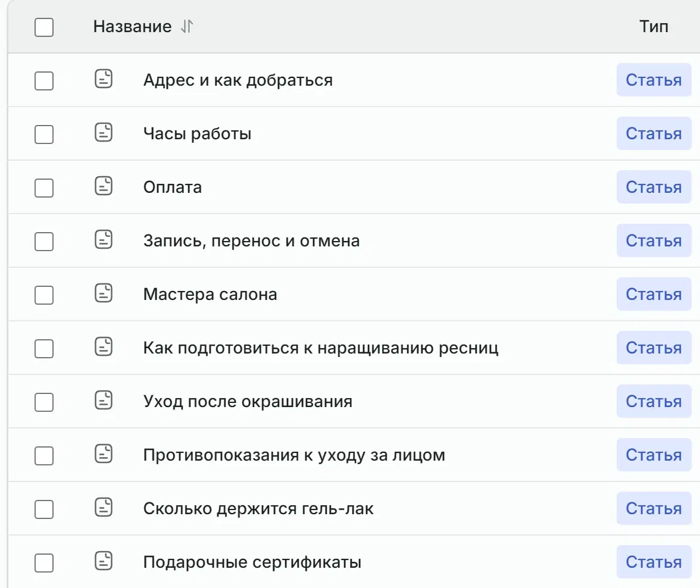
Task: Select the checkbox for Адрес и как добраться
Action: click(x=44, y=81)
